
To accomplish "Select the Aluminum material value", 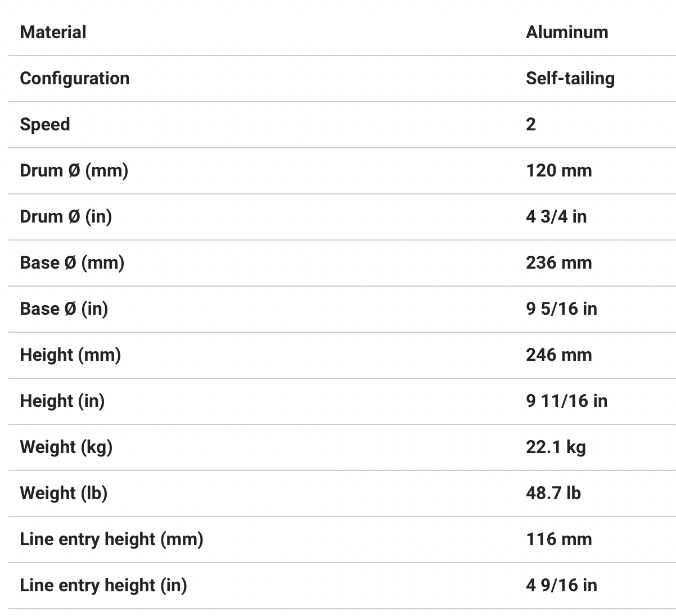I will point(567,32).
